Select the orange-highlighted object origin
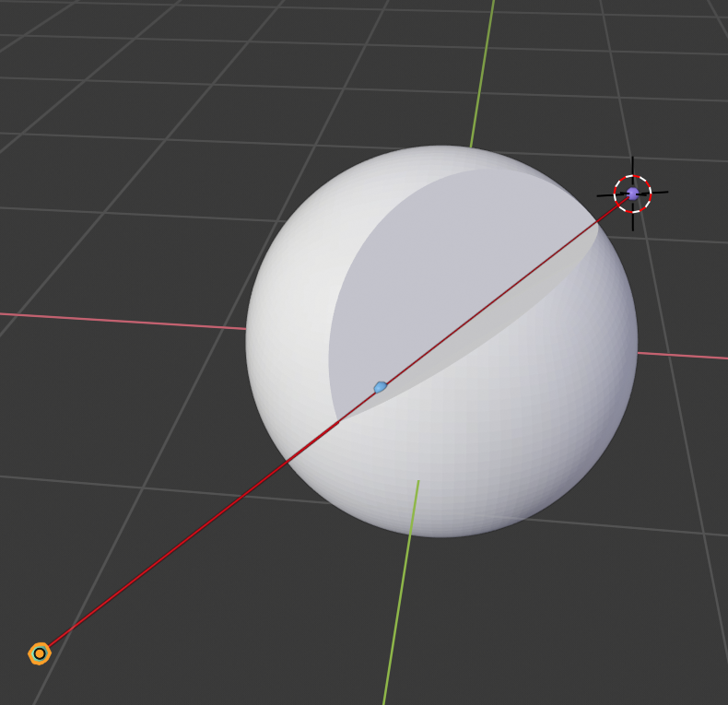The width and height of the screenshot is (728, 705). click(x=40, y=653)
